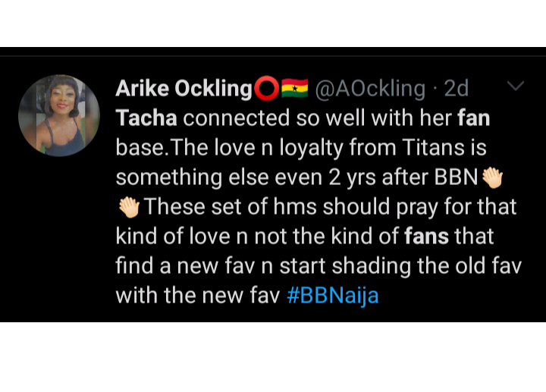Click the Ghana flag emoji
Viewport: 546px width, 392px height.
tap(293, 89)
